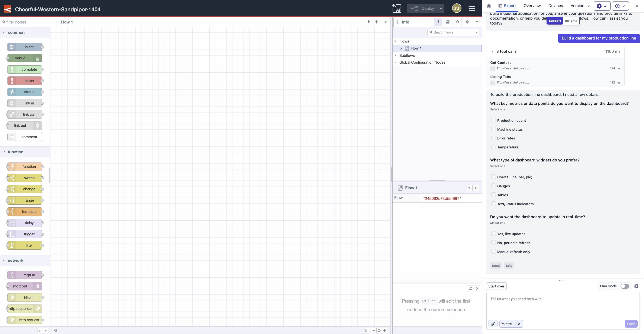The image size is (644, 334).
Task: Zoom out the canvas with minus icon
Action: [374, 330]
